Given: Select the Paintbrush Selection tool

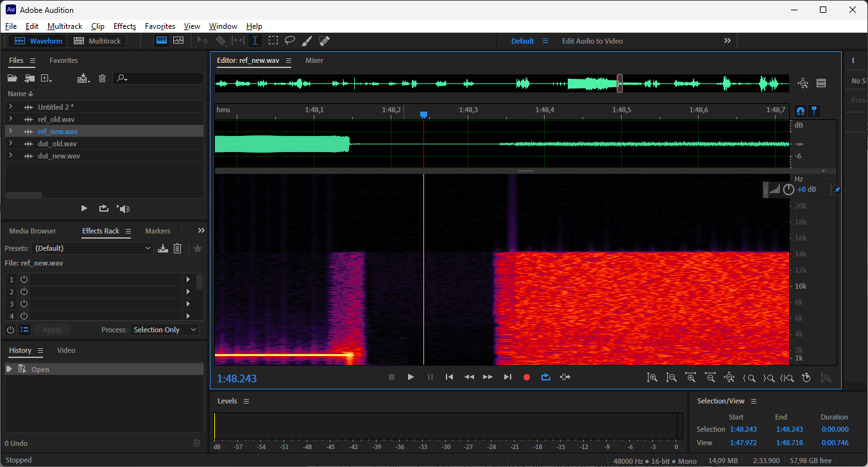Looking at the screenshot, I should [x=307, y=40].
